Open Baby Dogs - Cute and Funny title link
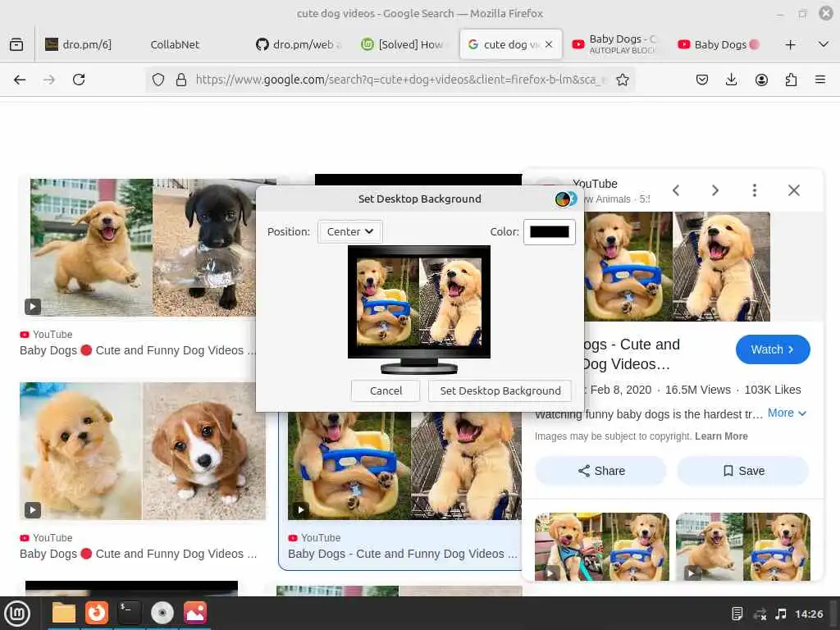840x630 pixels. [403, 554]
